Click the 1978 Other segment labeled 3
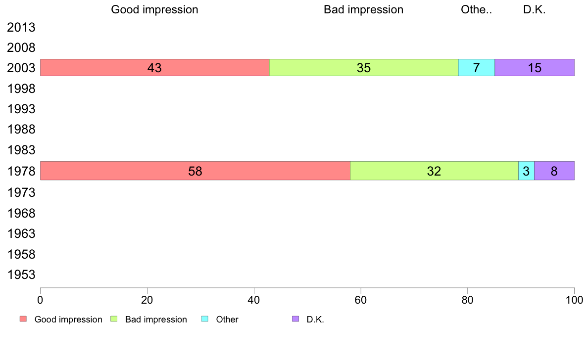This screenshot has height=364, width=588. point(526,171)
